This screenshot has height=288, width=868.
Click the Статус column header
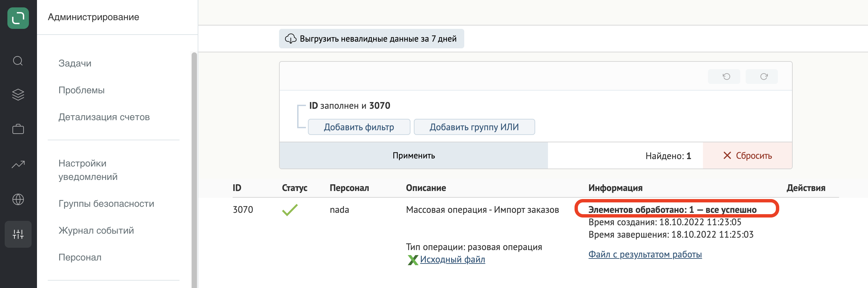tap(294, 188)
